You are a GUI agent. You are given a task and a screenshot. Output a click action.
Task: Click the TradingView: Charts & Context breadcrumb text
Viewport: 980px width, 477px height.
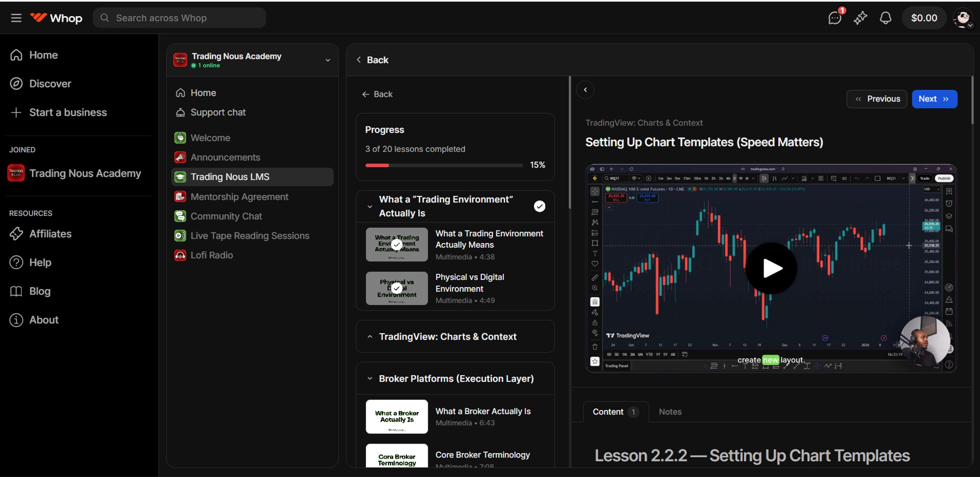pos(644,123)
